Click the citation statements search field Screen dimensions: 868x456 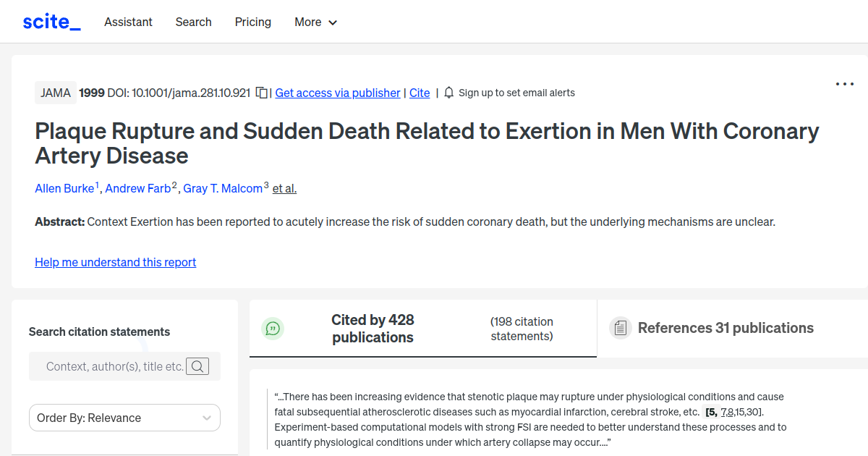116,366
